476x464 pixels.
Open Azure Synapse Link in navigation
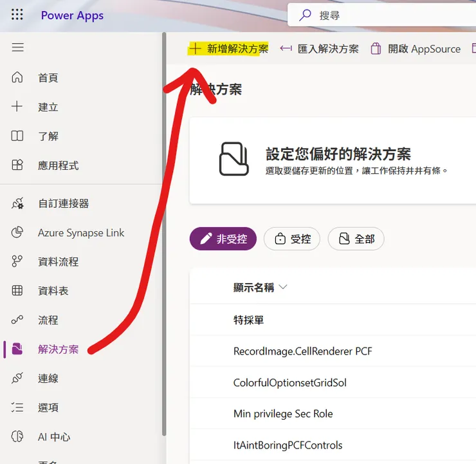click(x=81, y=232)
